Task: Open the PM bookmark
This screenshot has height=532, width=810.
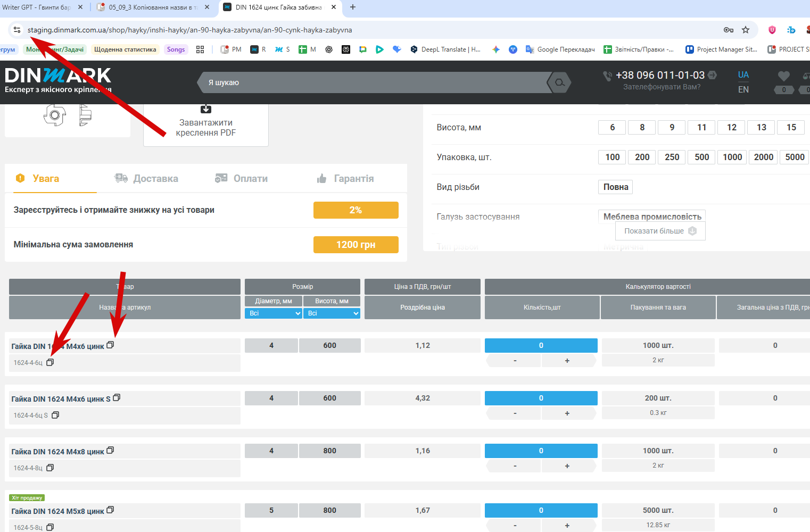Action: click(x=231, y=49)
